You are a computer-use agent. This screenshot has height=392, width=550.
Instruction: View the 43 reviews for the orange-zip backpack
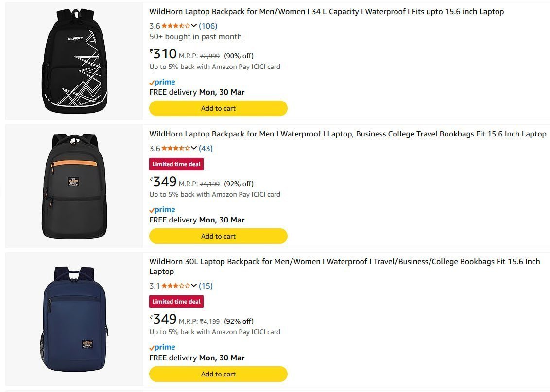(x=206, y=148)
